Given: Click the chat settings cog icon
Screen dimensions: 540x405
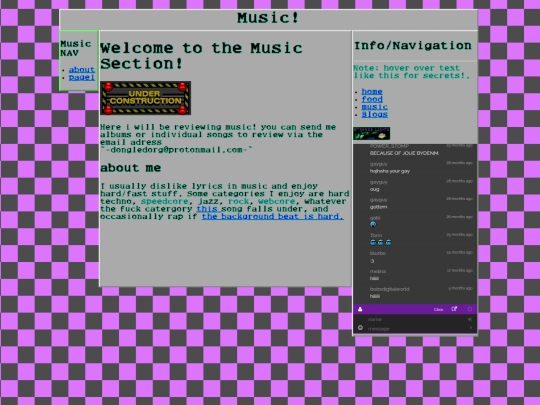Looking at the screenshot, I should [470, 309].
